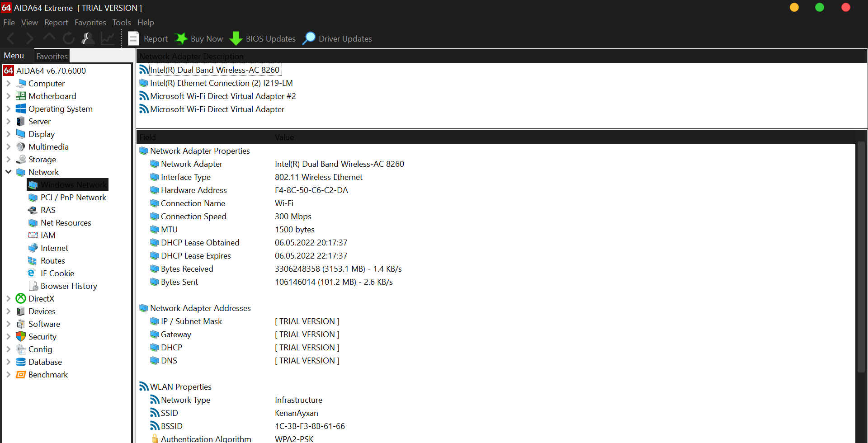Expand the DirectX tree node
Viewport: 868px width, 443px height.
8,298
